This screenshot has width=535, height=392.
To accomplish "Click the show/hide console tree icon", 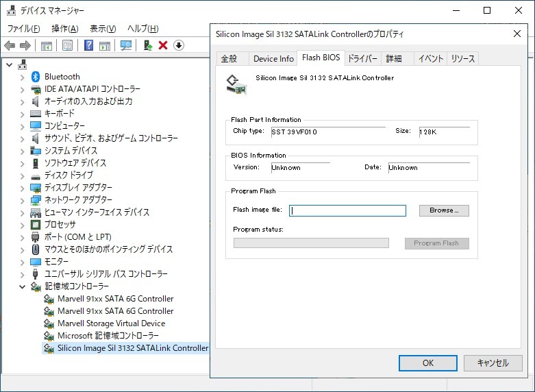I will [47, 45].
